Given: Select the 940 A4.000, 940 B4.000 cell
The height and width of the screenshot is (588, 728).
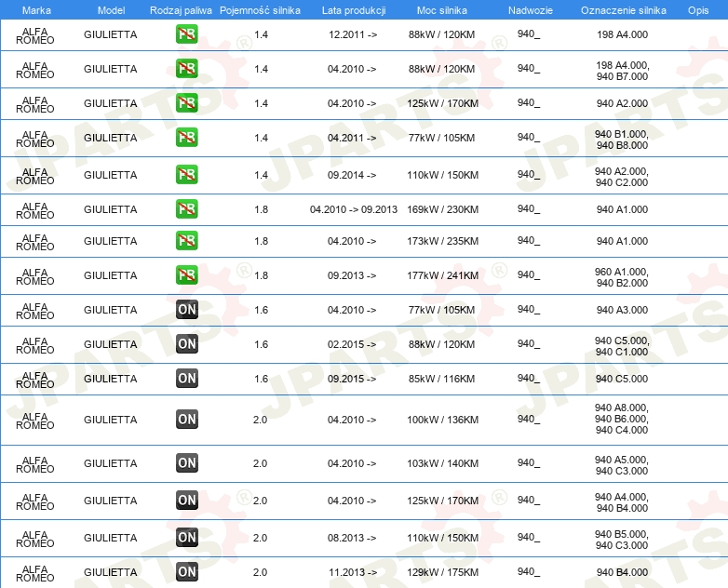Looking at the screenshot, I should pyautogui.click(x=622, y=502).
